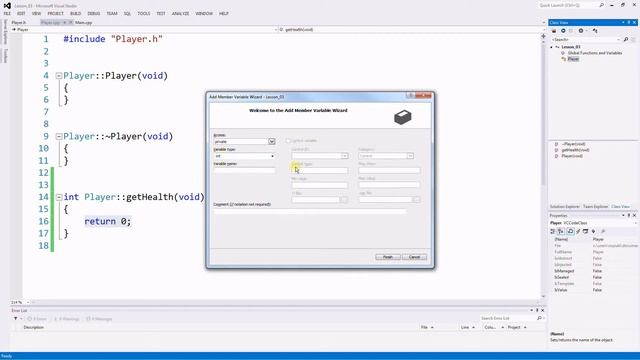Open the Access dropdown showing private

coord(271,141)
